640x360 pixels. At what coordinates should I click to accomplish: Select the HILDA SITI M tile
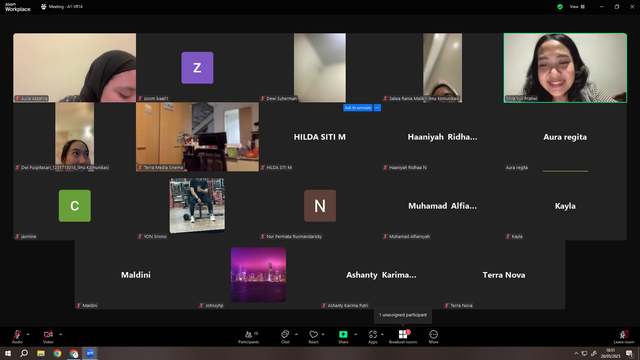320,137
